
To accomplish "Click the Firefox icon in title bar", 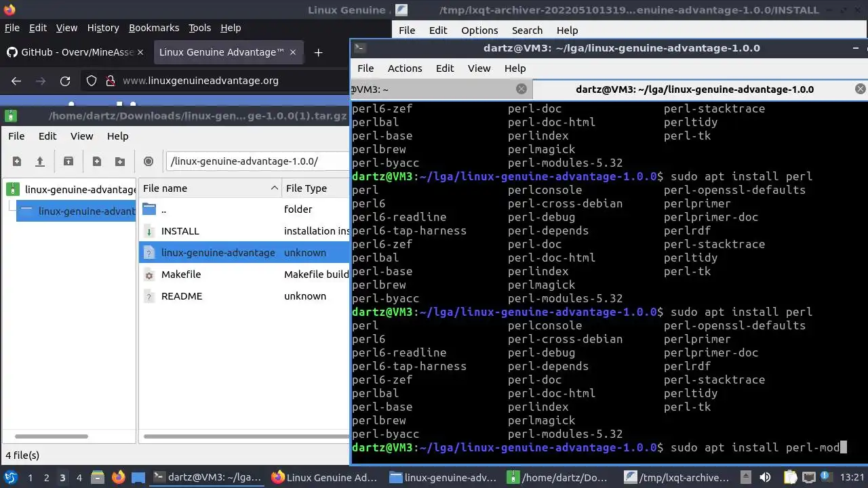I will coord(9,9).
